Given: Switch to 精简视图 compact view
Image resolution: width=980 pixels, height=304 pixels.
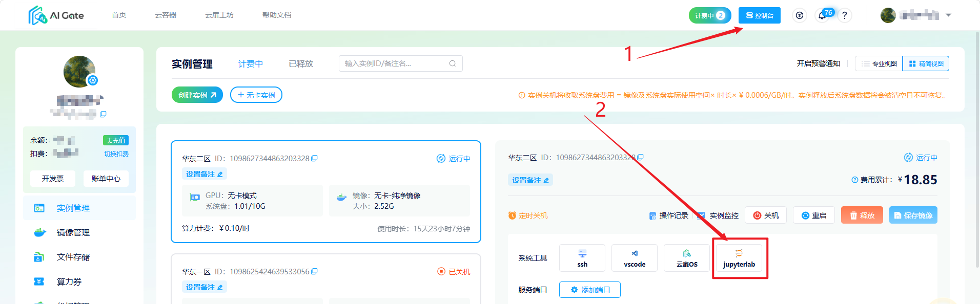Looking at the screenshot, I should point(926,63).
